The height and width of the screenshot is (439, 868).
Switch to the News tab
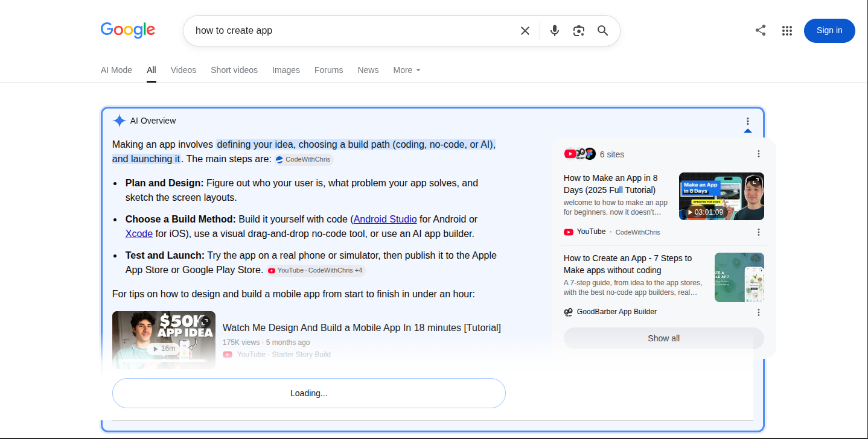click(368, 70)
